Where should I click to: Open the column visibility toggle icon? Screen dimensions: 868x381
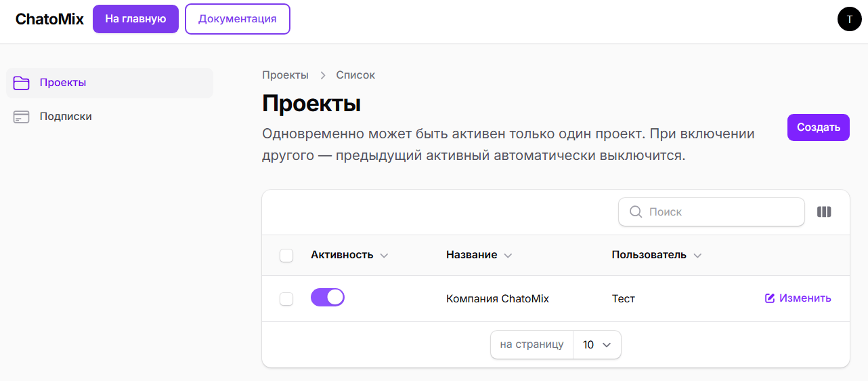824,212
